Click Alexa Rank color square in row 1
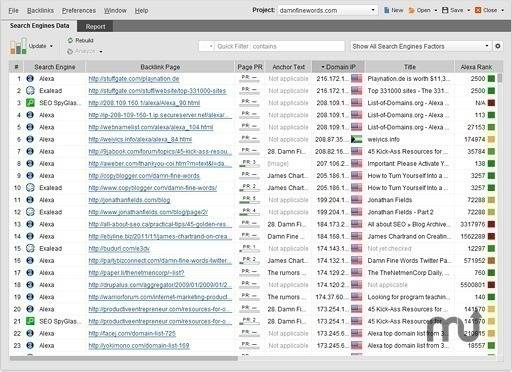 coord(491,79)
